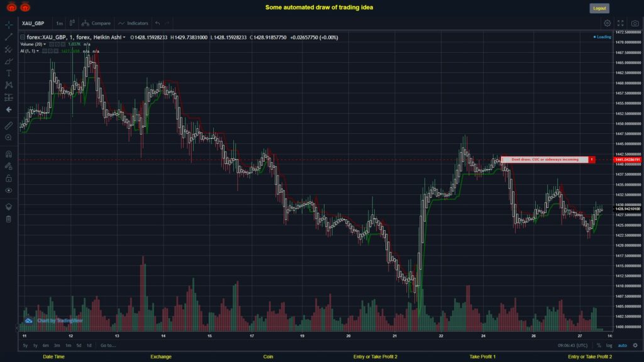Toggle stay in drawing mode
The image size is (644, 362).
(9, 166)
